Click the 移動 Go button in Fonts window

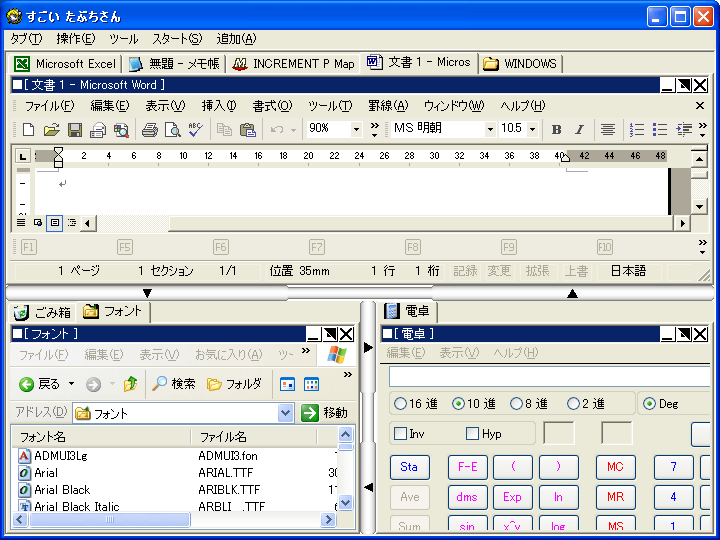pyautogui.click(x=324, y=413)
